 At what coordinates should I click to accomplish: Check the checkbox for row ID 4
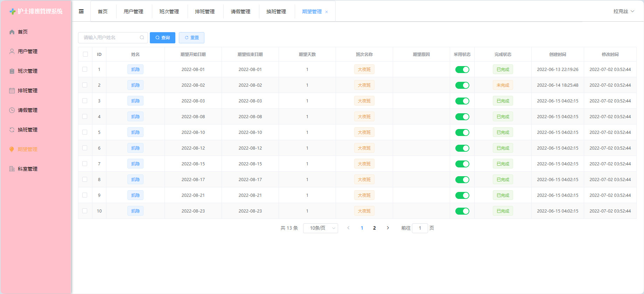tap(85, 116)
